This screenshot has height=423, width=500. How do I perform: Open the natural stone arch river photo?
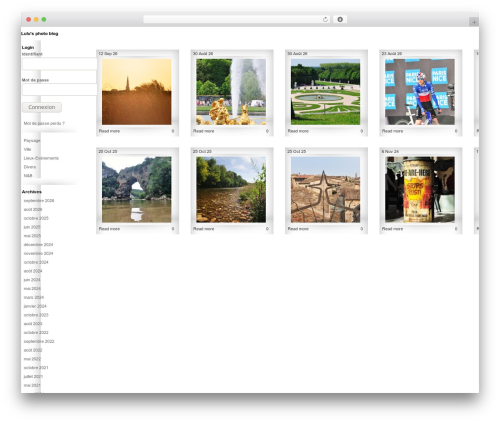[x=137, y=189]
